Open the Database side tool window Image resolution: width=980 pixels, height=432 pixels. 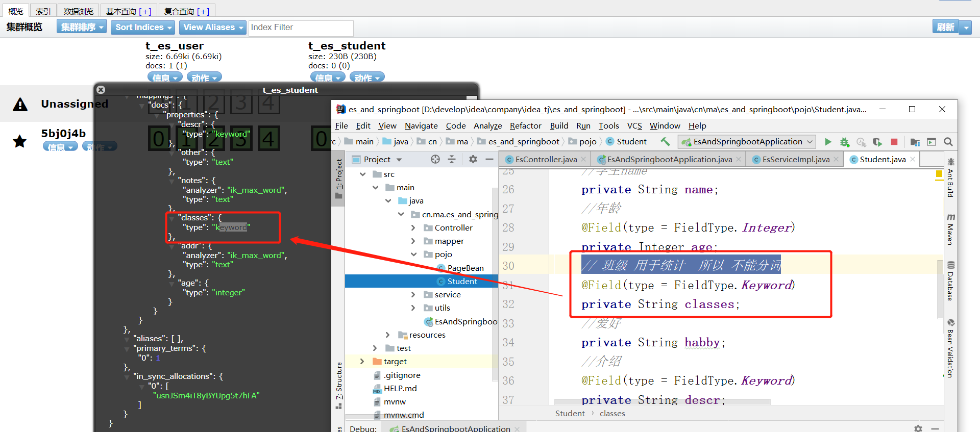click(950, 281)
